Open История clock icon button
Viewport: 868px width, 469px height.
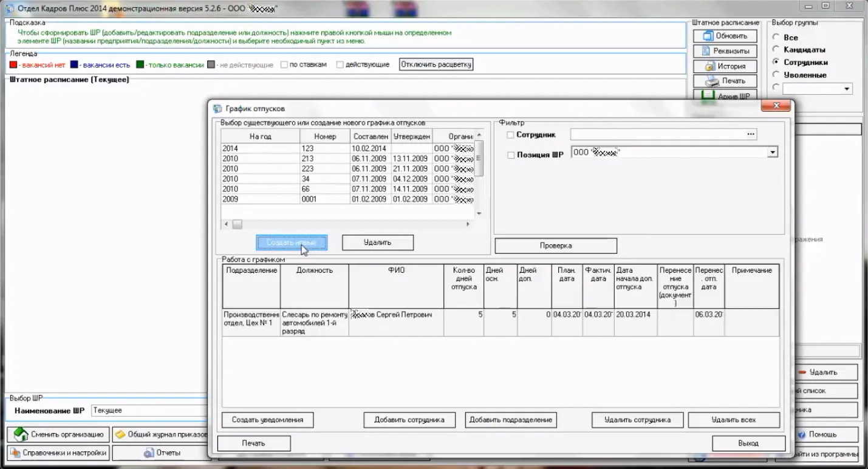point(725,66)
